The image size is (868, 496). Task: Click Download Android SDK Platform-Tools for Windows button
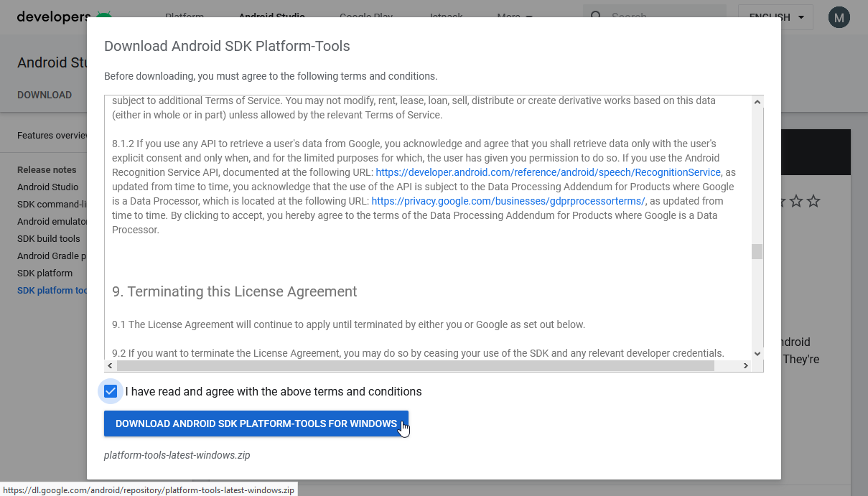coord(256,424)
